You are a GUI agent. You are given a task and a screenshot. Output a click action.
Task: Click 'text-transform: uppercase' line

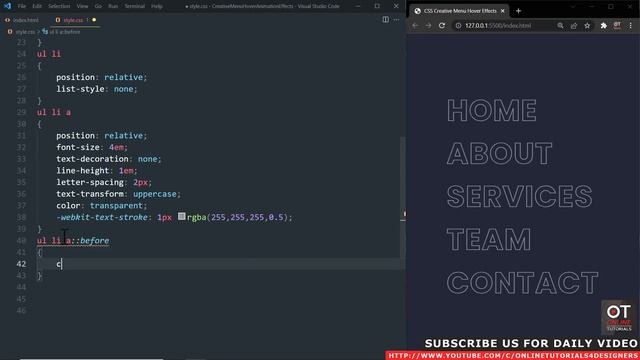[x=118, y=194]
